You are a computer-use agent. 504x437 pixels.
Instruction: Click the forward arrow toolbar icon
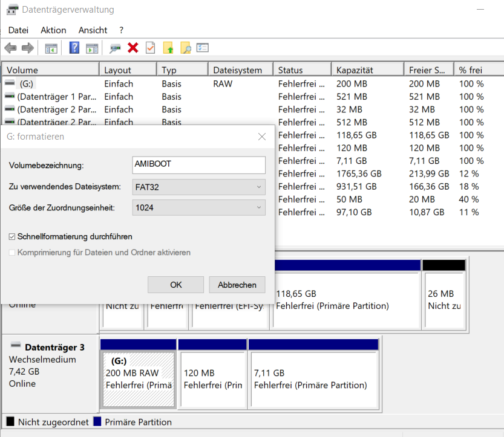click(27, 48)
